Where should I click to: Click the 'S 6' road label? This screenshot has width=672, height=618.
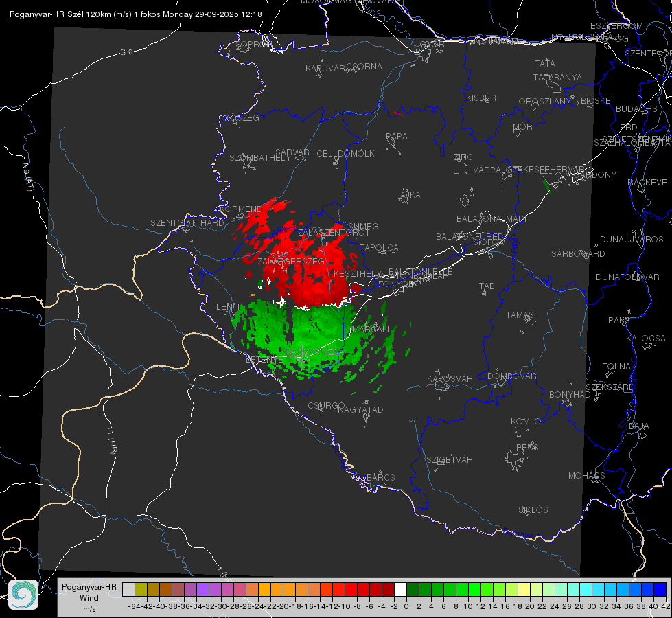click(126, 52)
